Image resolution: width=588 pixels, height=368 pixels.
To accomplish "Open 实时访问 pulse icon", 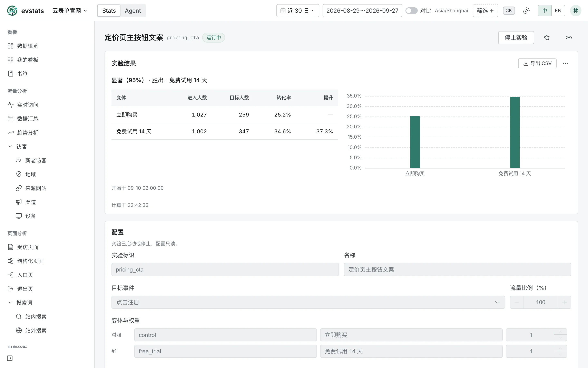I will pyautogui.click(x=10, y=105).
